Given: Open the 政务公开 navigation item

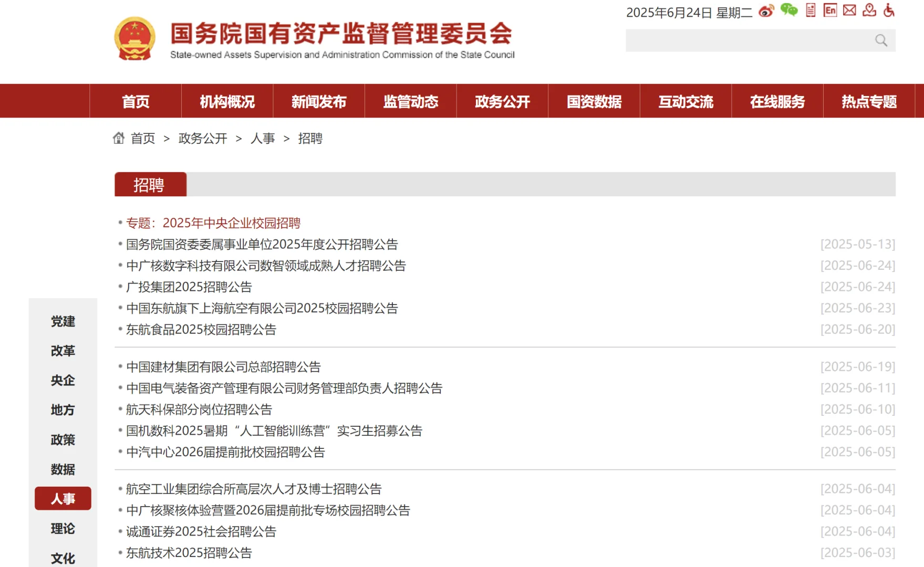Looking at the screenshot, I should coord(502,101).
